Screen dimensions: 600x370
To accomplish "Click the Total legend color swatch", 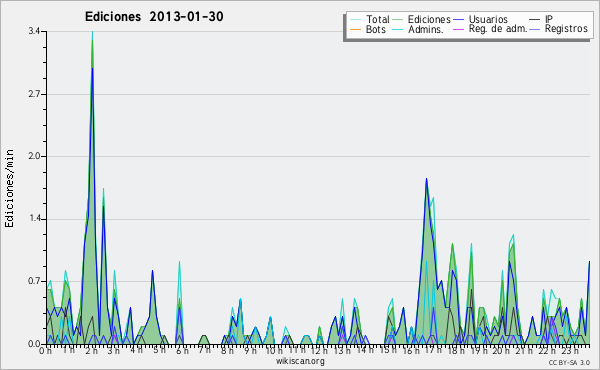I will (x=355, y=20).
